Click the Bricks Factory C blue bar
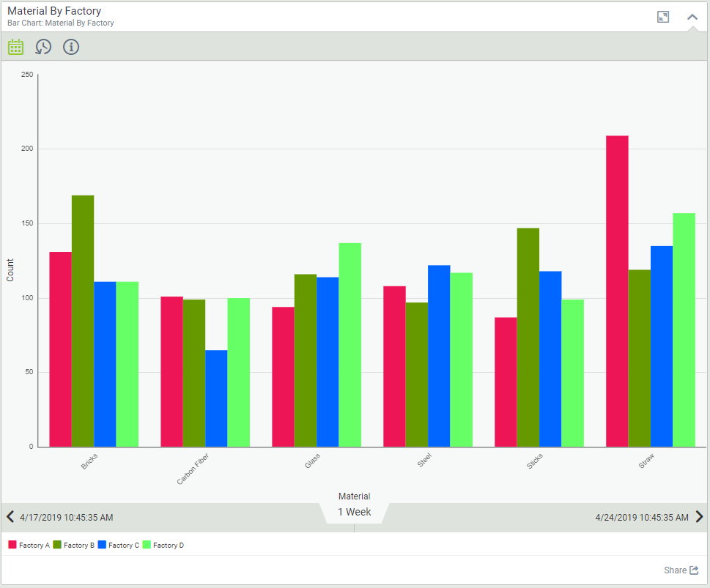 pos(105,365)
